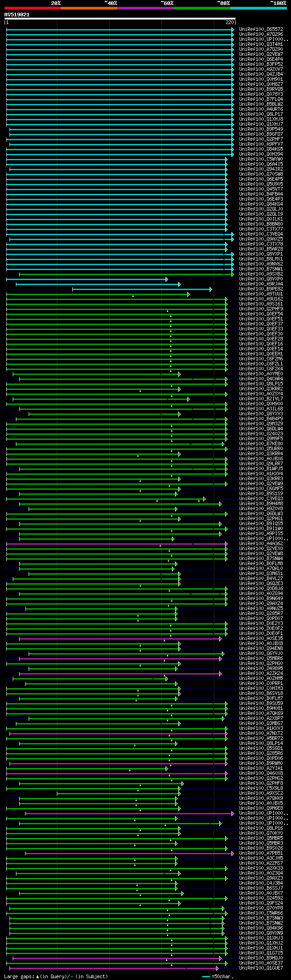Click the purple alignment bar for B9HQJ0
This screenshot has width=291, height=980.
click(x=117, y=958)
